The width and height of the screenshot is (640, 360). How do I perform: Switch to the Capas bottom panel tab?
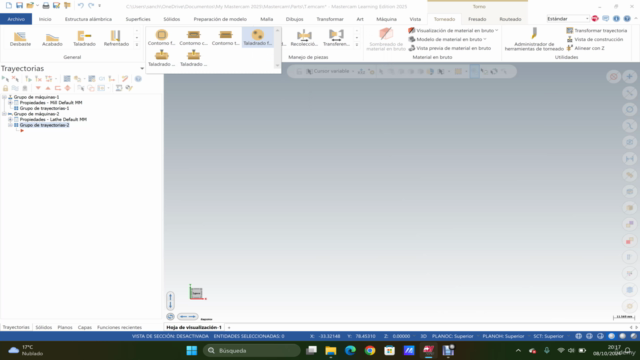coord(84,327)
